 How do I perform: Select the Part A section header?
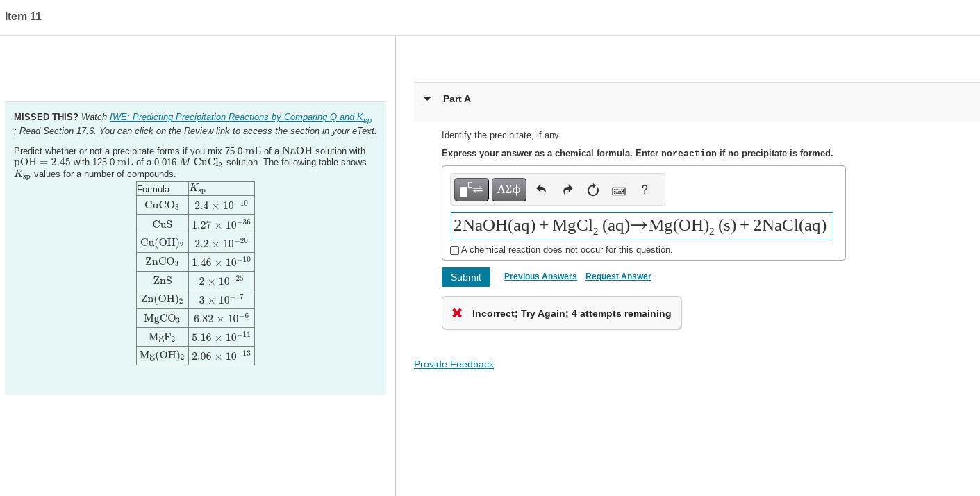coord(456,99)
